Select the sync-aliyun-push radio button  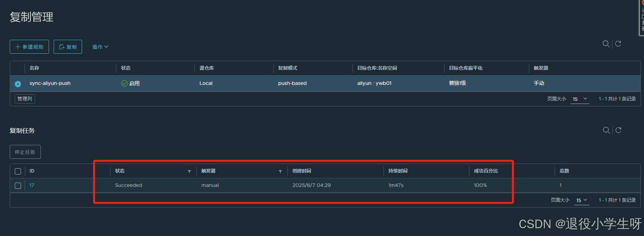click(x=18, y=84)
